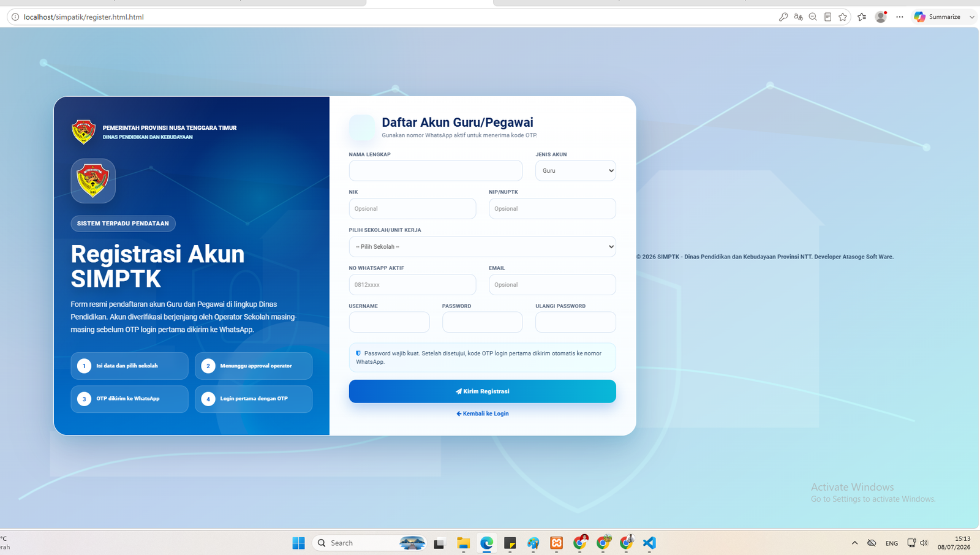Open the browser settings and more menu

900,17
